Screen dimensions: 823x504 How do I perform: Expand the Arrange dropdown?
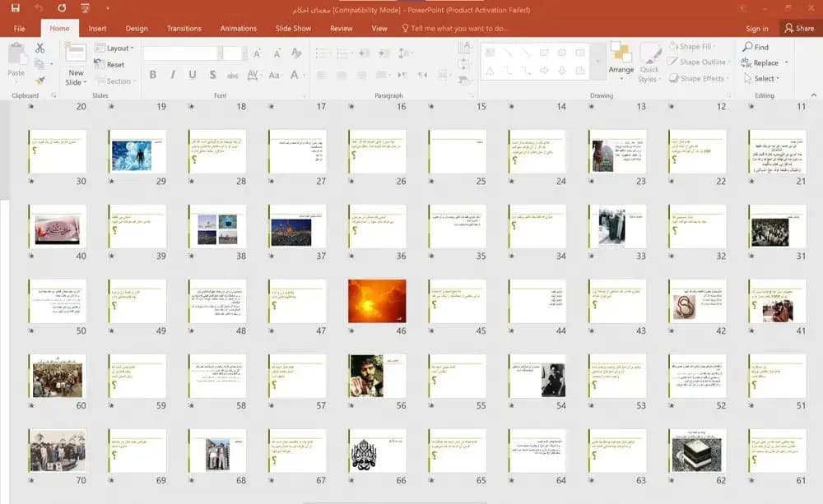(x=621, y=62)
